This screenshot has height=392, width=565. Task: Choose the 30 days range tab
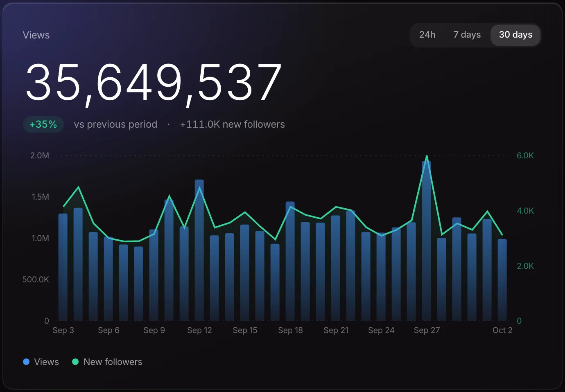pos(515,35)
